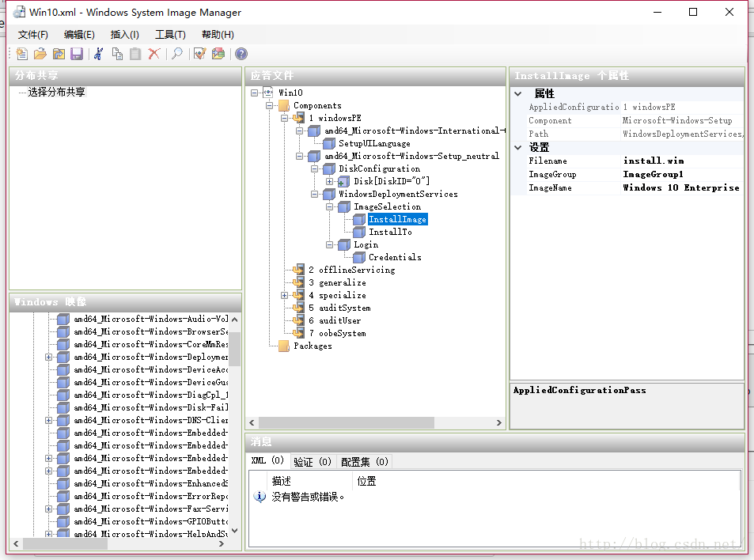Click the 描述 column header
Viewport: 754px width, 560px height.
[282, 481]
